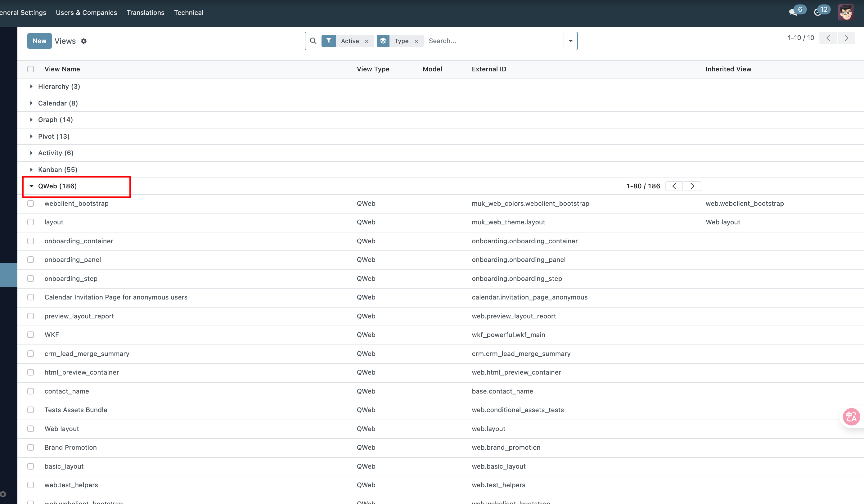The width and height of the screenshot is (864, 504).
Task: Collapse the QWeb (186) group
Action: [57, 186]
